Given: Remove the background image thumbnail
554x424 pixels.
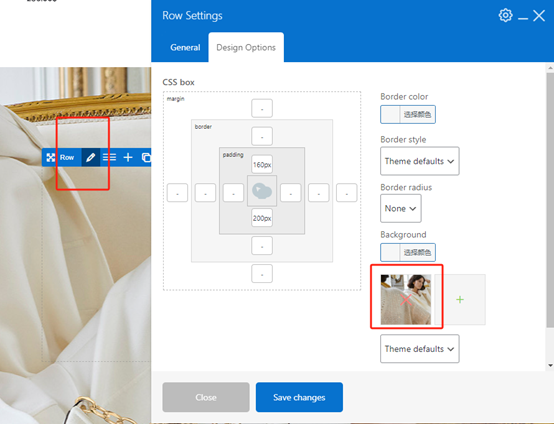Looking at the screenshot, I should pyautogui.click(x=406, y=300).
